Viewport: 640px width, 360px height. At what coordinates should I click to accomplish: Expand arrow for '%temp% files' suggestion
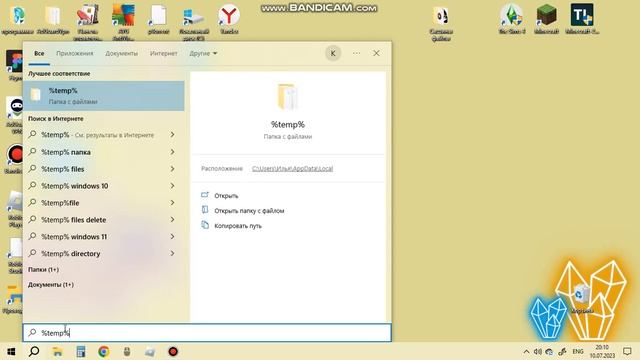[173, 169]
